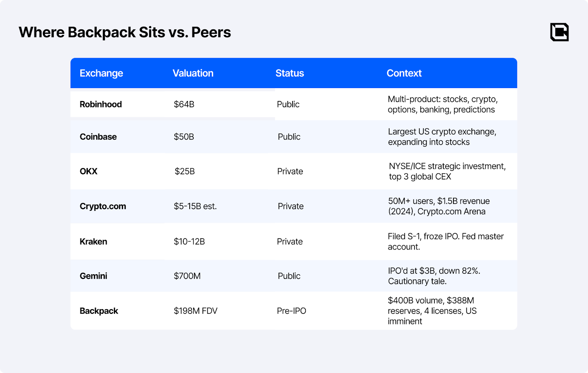Click the Pre-IPO status cell

(291, 311)
